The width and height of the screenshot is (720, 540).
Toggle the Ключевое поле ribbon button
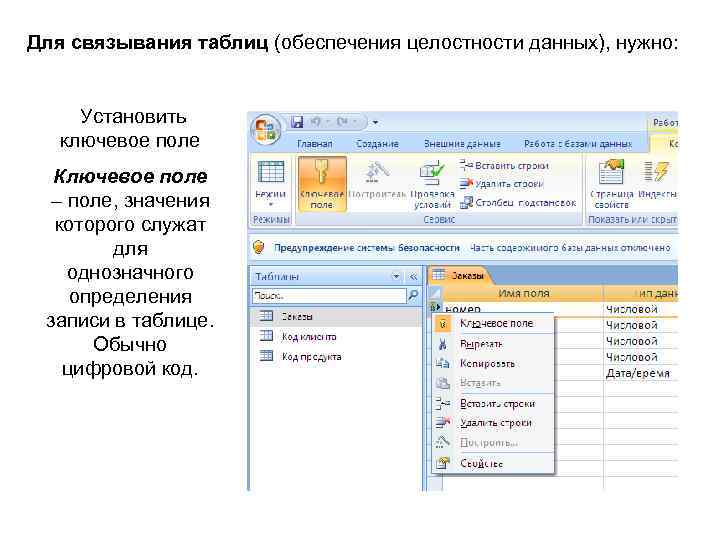click(322, 184)
